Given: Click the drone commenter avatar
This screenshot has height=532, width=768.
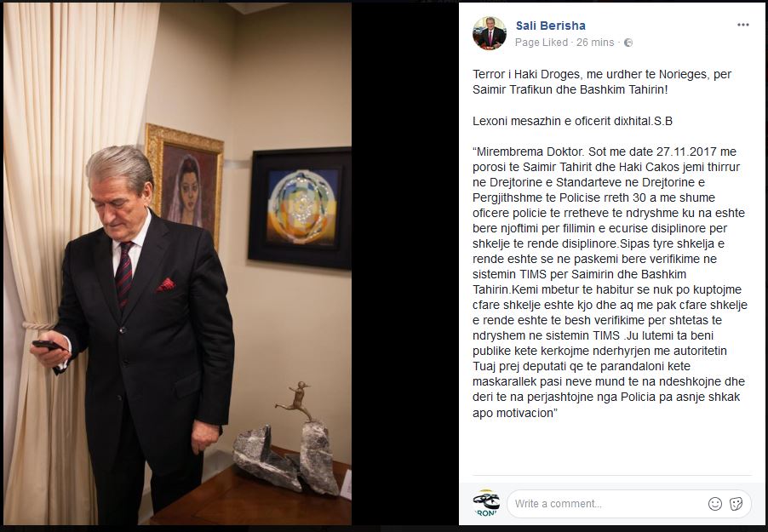Looking at the screenshot, I should [x=486, y=503].
